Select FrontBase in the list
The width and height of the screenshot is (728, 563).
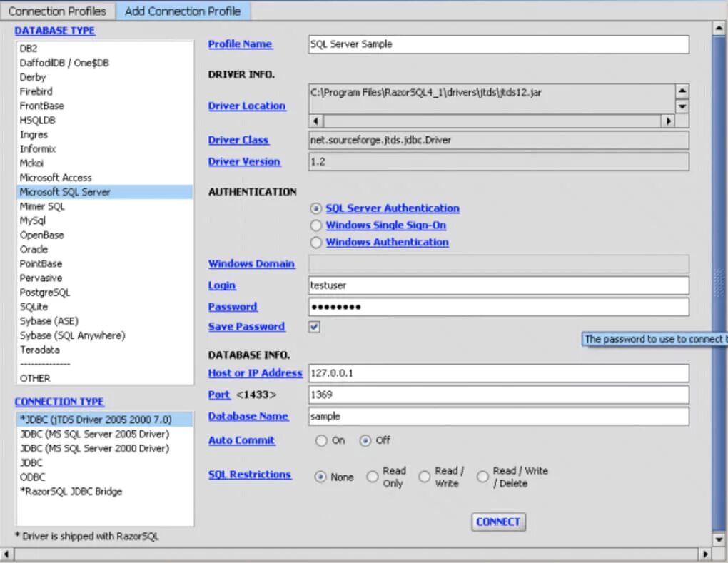pos(104,106)
